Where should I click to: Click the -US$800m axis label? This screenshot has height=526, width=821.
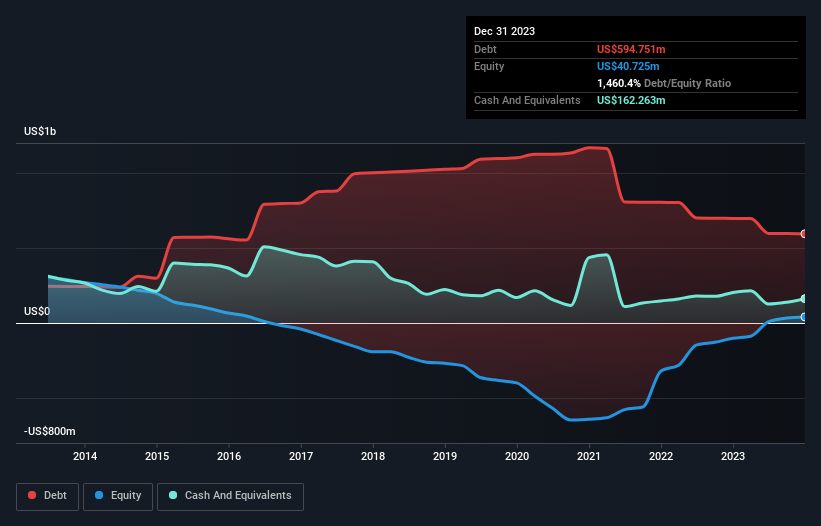click(x=50, y=431)
